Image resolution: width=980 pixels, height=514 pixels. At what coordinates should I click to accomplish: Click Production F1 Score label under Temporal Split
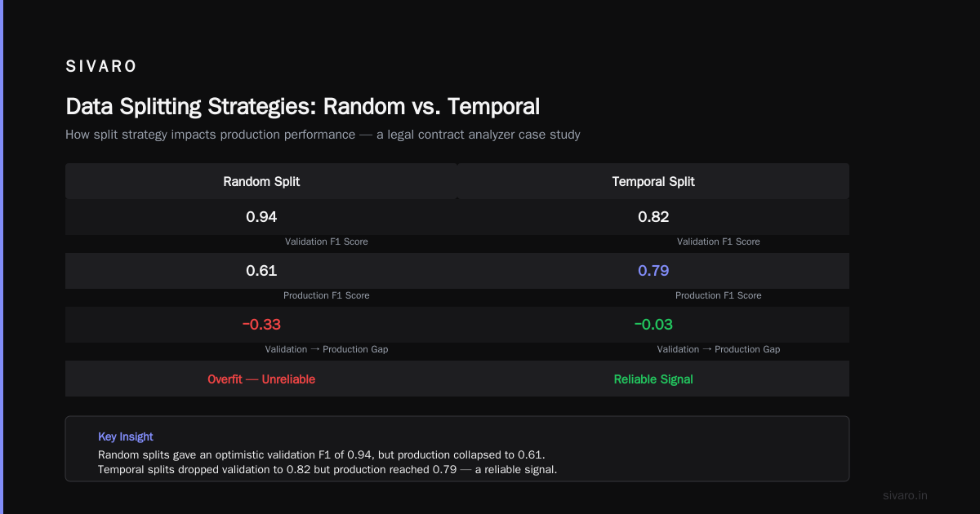719,295
